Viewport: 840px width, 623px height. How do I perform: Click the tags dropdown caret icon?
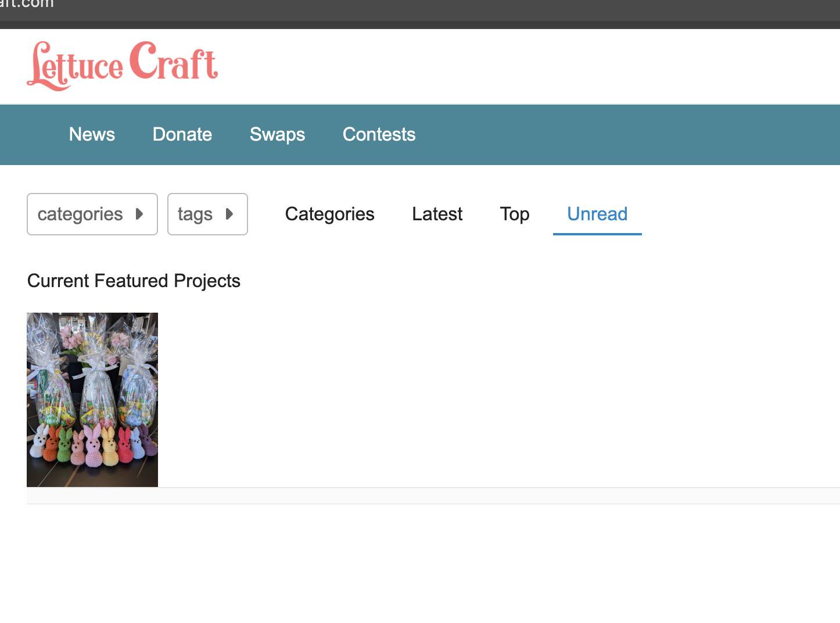pyautogui.click(x=229, y=214)
